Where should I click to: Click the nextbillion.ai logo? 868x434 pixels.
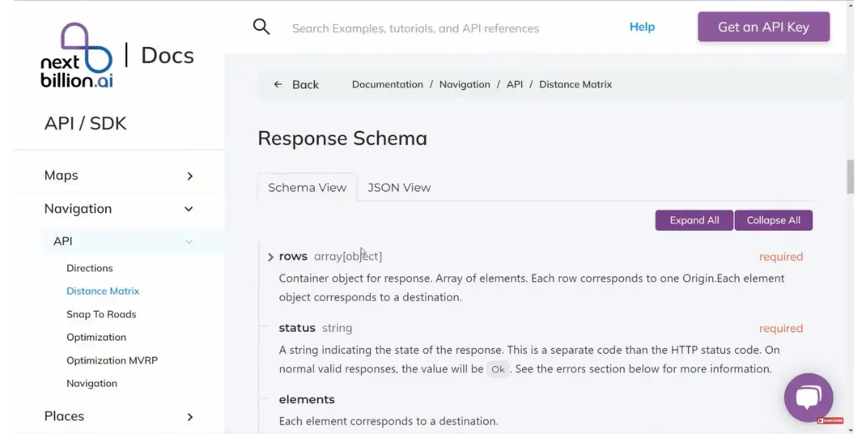coord(77,56)
